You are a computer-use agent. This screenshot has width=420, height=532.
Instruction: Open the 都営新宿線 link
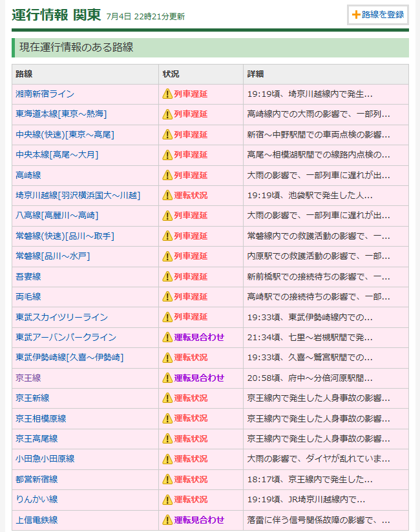tap(37, 479)
